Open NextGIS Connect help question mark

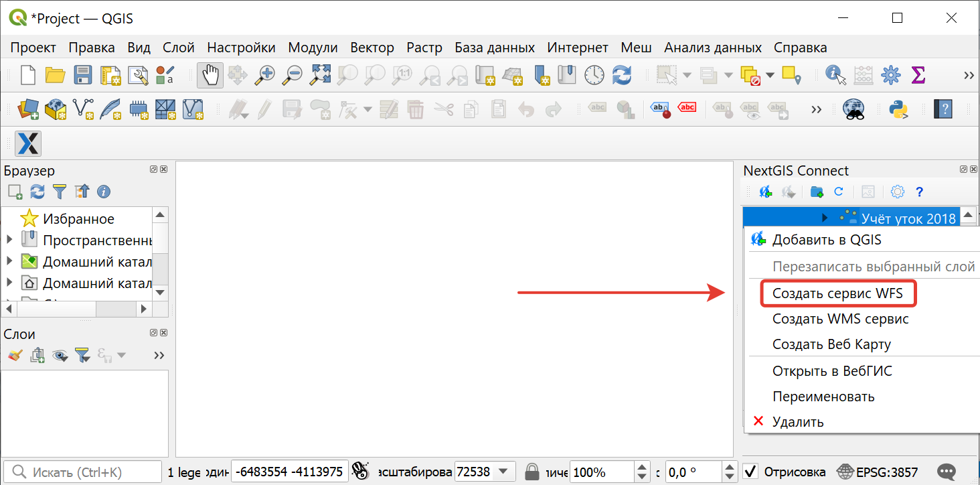919,192
